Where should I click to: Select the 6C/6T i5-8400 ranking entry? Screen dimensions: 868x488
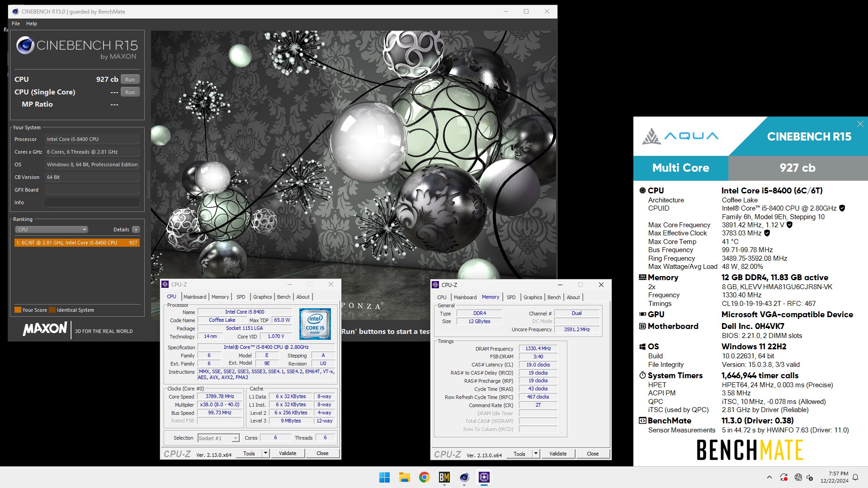coord(77,243)
